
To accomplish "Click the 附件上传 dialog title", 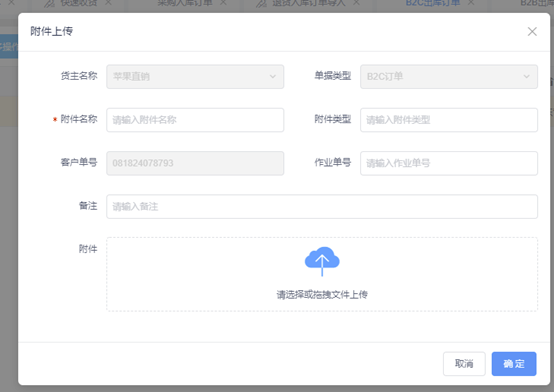I will 52,31.
